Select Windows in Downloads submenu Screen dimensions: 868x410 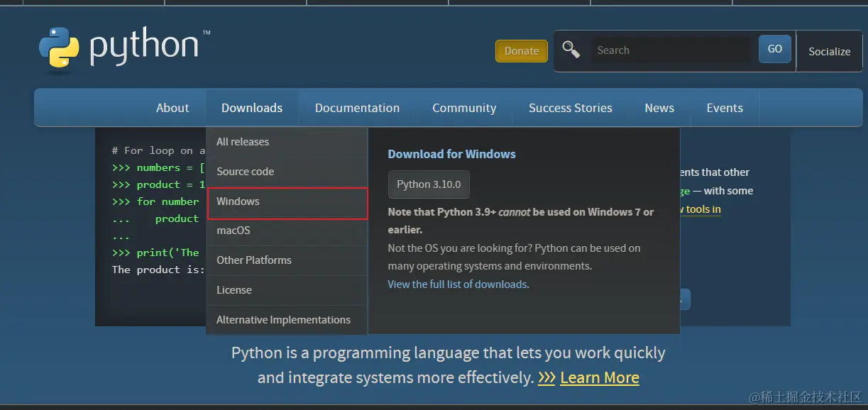287,201
